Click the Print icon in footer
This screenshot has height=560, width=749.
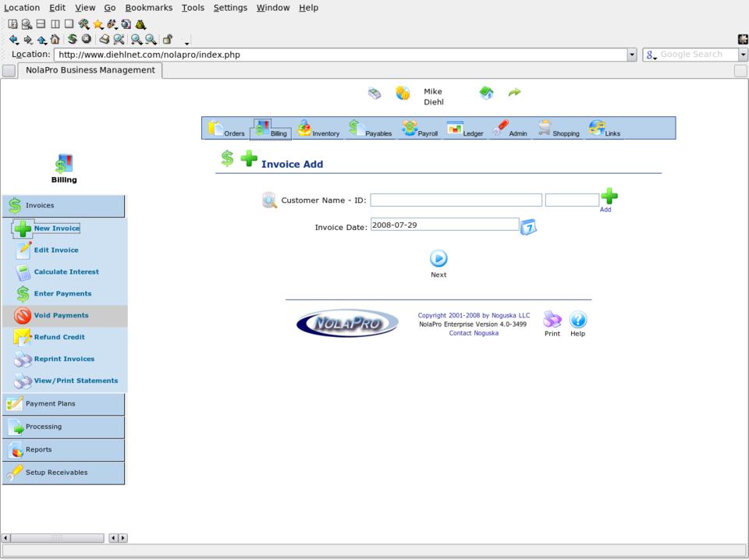coord(552,320)
